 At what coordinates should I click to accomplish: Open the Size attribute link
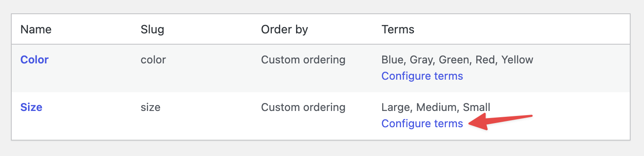click(x=31, y=107)
